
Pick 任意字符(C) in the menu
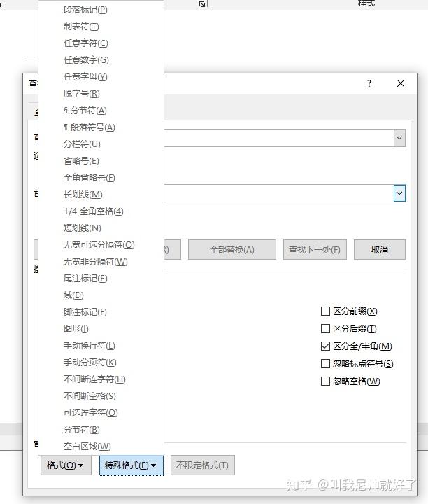tap(86, 43)
